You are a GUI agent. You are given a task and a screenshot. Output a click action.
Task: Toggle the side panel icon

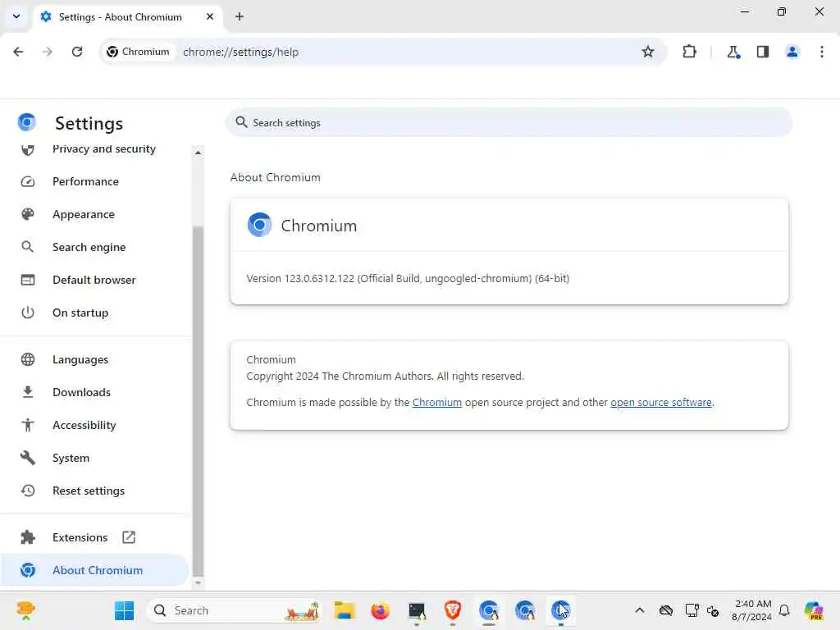coord(763,52)
